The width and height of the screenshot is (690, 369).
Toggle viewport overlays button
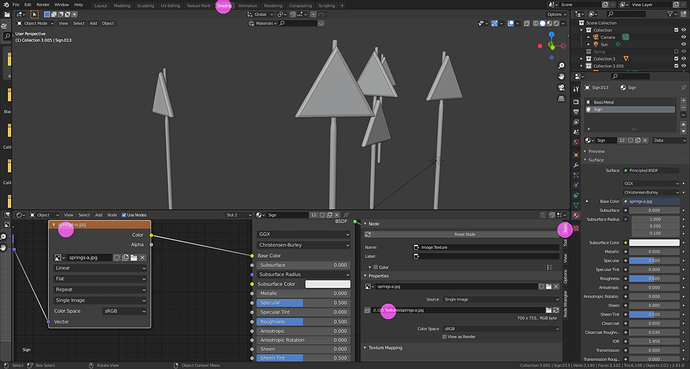click(510, 23)
